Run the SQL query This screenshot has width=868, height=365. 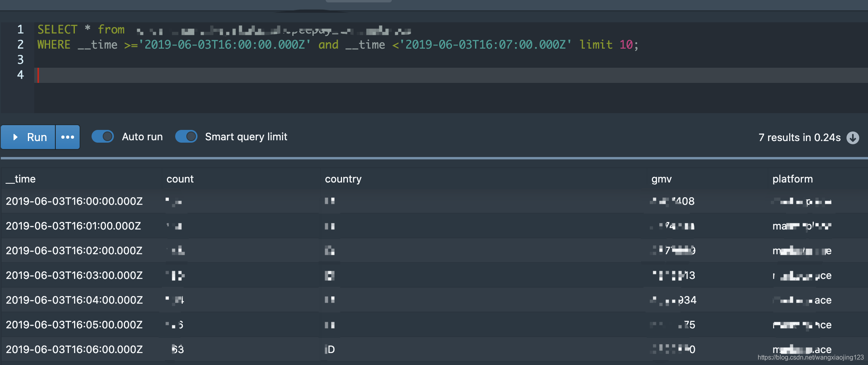click(28, 137)
